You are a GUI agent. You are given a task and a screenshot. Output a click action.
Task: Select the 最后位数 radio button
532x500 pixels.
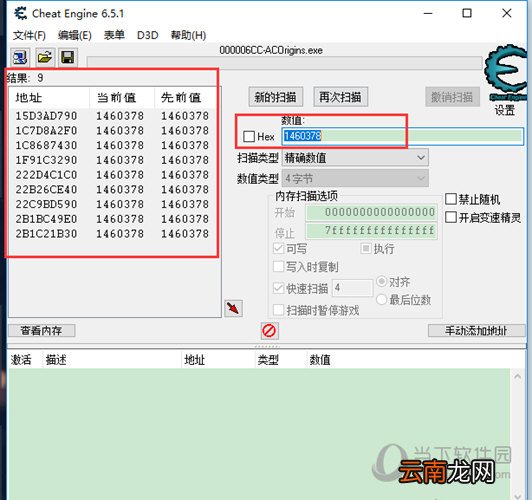[382, 300]
